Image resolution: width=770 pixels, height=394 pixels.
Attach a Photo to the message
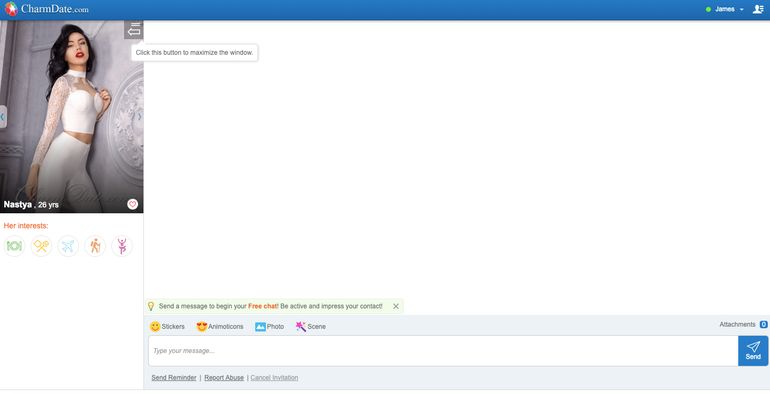pyautogui.click(x=270, y=326)
